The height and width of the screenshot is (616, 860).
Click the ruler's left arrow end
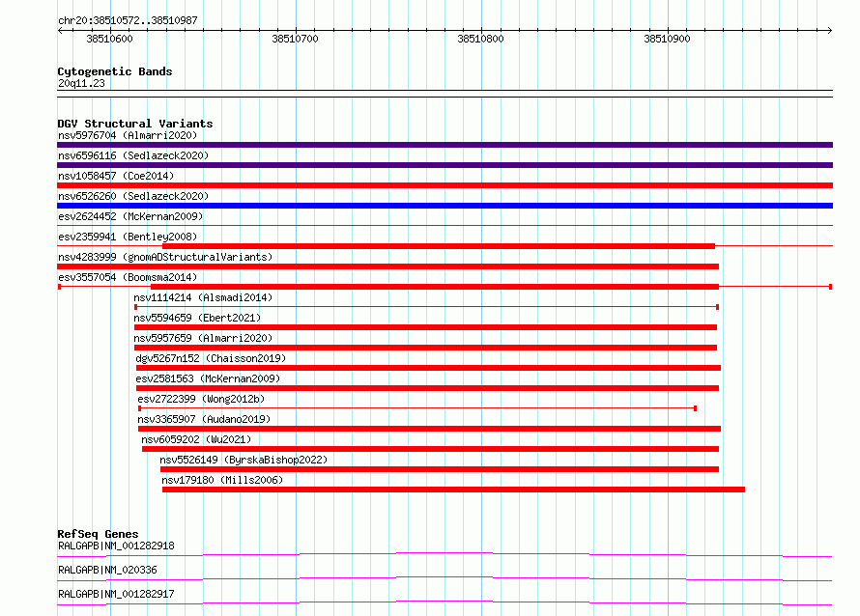pyautogui.click(x=60, y=30)
